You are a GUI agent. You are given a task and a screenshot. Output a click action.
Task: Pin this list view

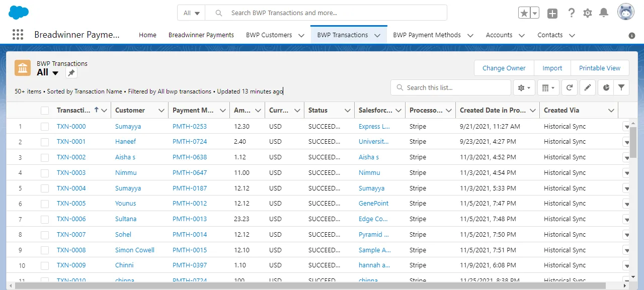pyautogui.click(x=71, y=73)
